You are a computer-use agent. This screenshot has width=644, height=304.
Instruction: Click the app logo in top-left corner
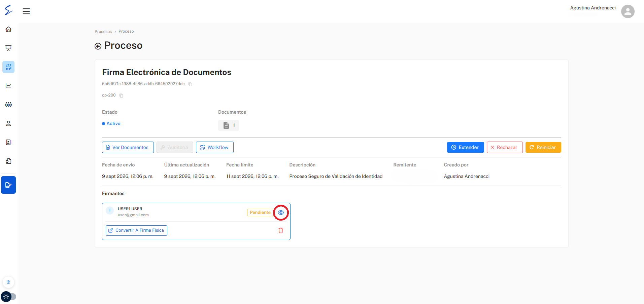9,10
